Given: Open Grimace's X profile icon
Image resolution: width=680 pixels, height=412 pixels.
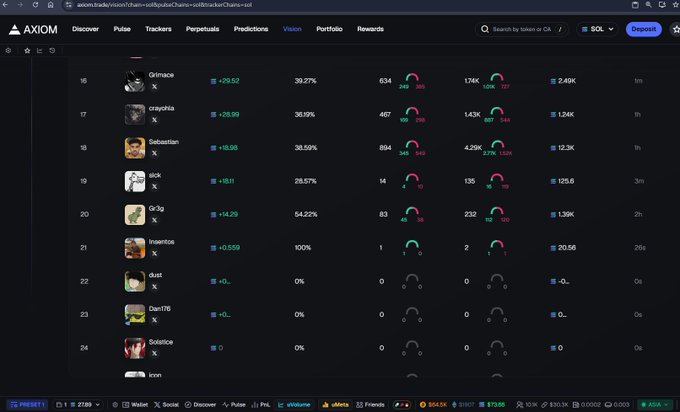Looking at the screenshot, I should [154, 87].
